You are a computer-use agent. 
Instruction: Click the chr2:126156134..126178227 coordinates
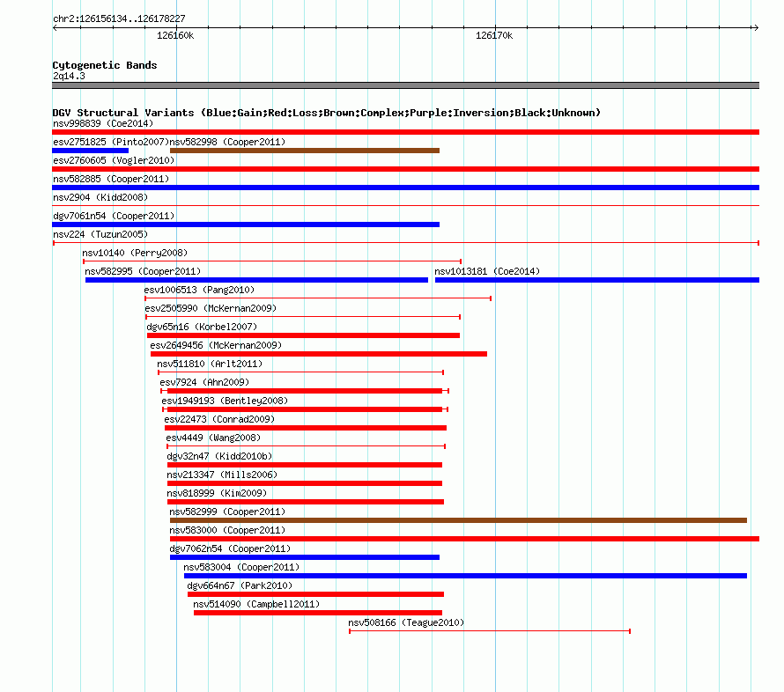(x=119, y=18)
